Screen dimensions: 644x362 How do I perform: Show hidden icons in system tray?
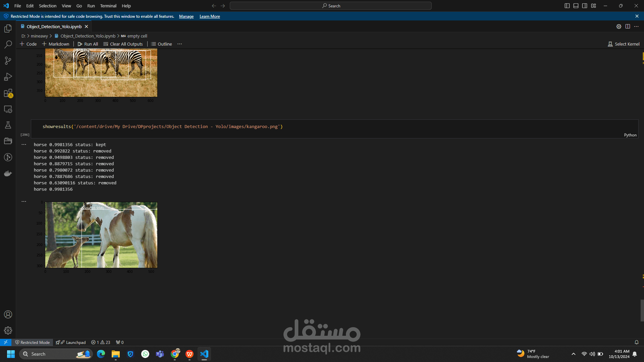[x=574, y=354]
